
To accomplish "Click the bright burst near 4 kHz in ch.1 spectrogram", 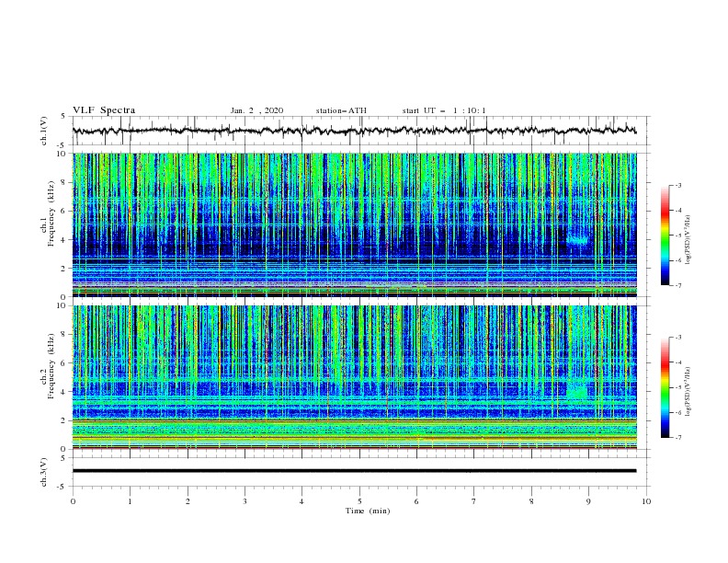I will tap(578, 241).
